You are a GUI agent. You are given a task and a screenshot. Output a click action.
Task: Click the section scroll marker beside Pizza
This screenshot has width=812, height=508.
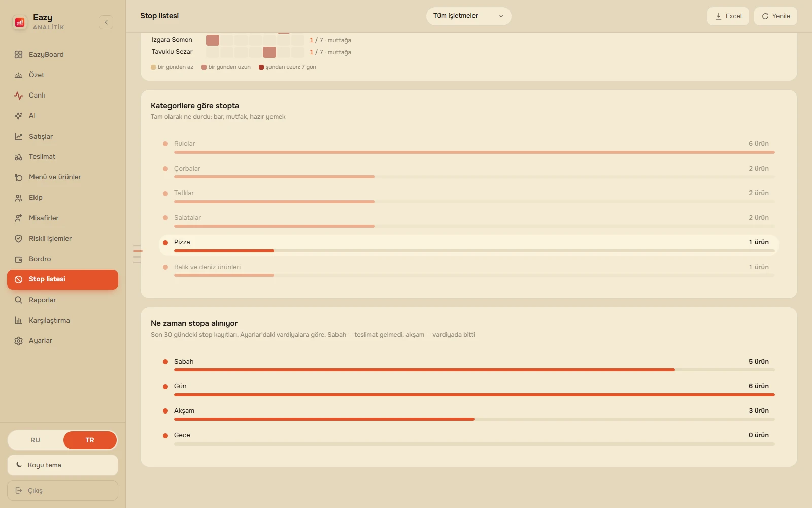137,251
